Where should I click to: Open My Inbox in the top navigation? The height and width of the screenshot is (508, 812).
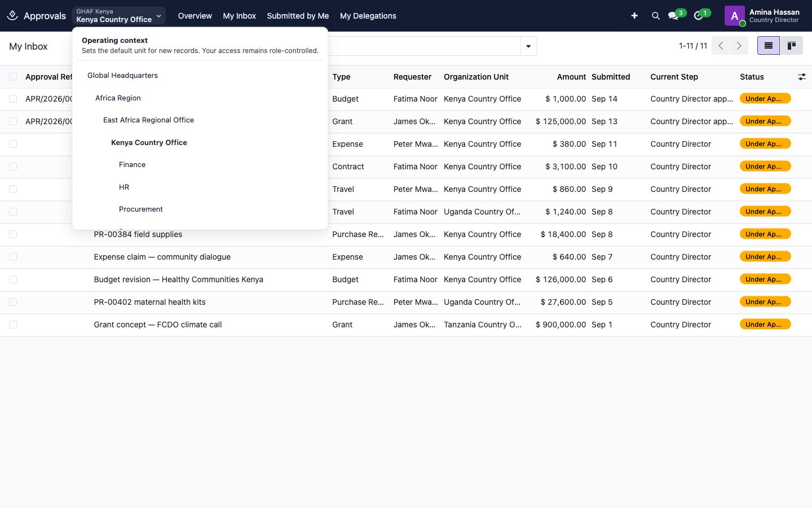point(240,16)
